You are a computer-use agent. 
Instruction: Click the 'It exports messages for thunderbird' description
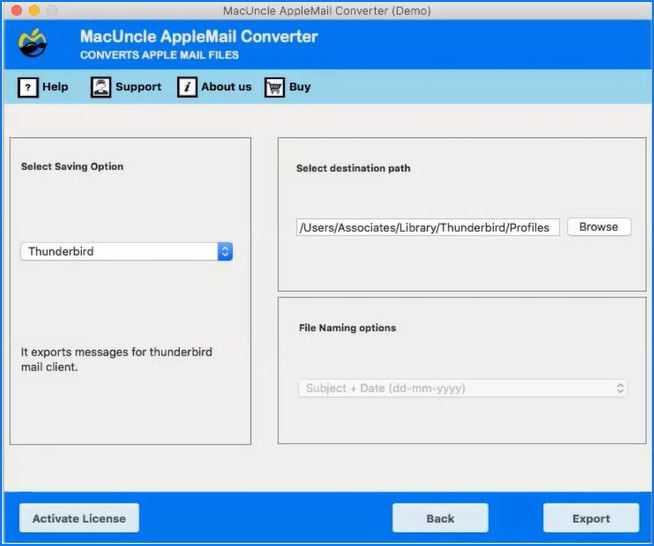pos(116,359)
